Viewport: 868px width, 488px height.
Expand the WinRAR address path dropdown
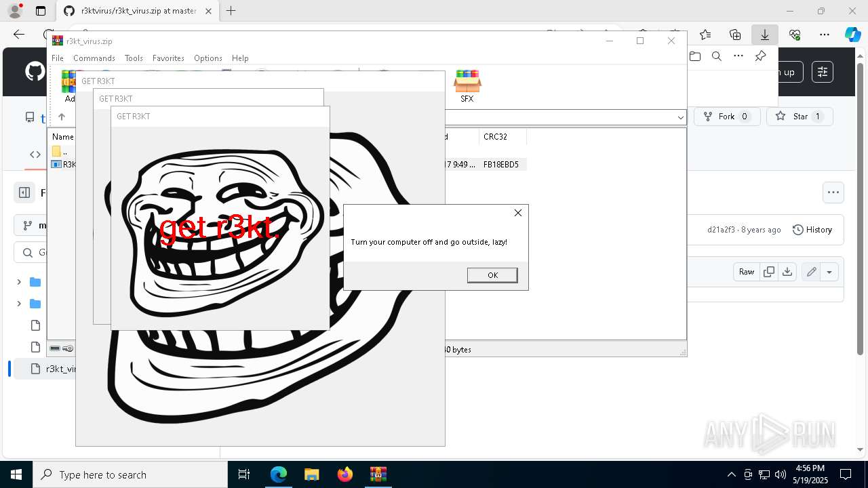(680, 118)
